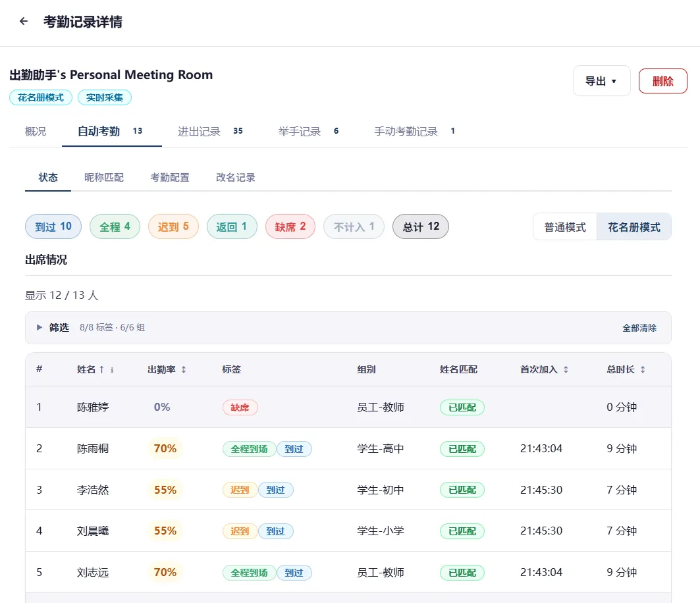Click 21:45:30 join time of 刘晨曦

541,531
